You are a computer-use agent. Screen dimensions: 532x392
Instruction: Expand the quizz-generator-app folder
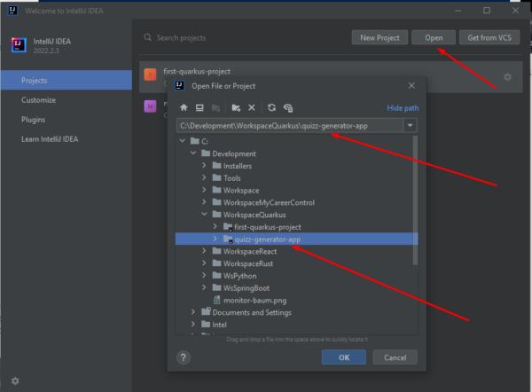click(215, 239)
